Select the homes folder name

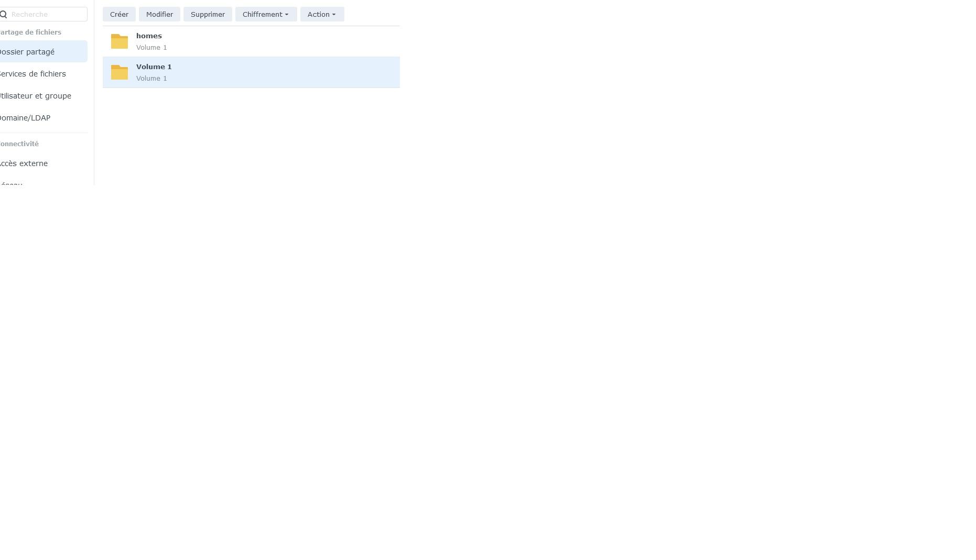click(149, 36)
